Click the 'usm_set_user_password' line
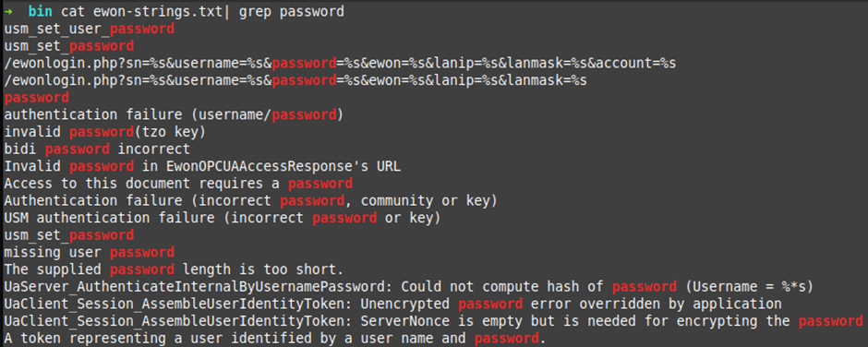This screenshot has width=868, height=347. click(90, 29)
